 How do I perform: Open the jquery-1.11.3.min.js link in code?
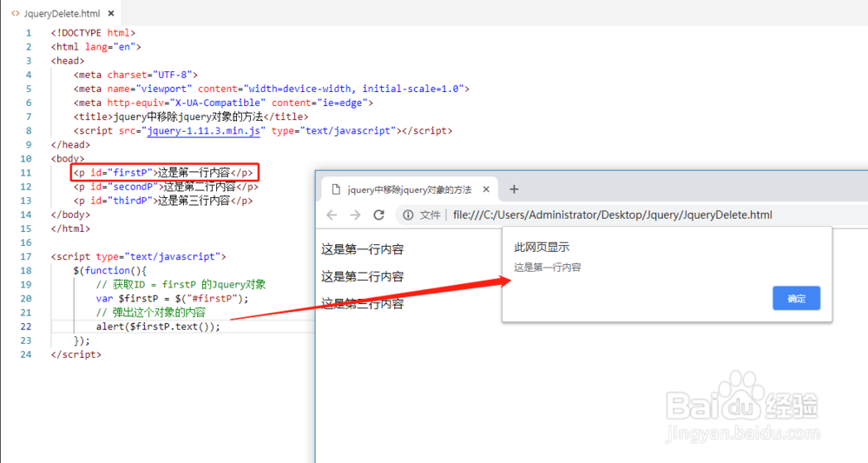click(203, 130)
